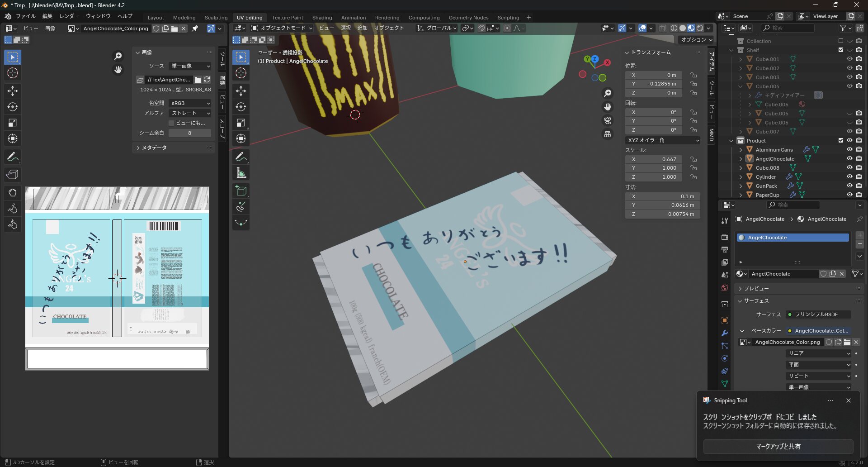Image resolution: width=868 pixels, height=467 pixels.
Task: Expand AngelChocolate in outliner tree
Action: (741, 159)
